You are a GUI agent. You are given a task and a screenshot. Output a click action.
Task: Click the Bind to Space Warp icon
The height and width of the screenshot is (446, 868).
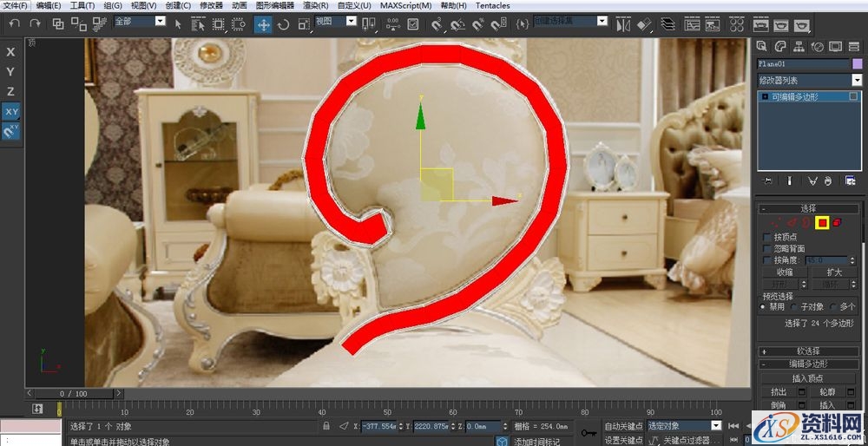[x=100, y=23]
